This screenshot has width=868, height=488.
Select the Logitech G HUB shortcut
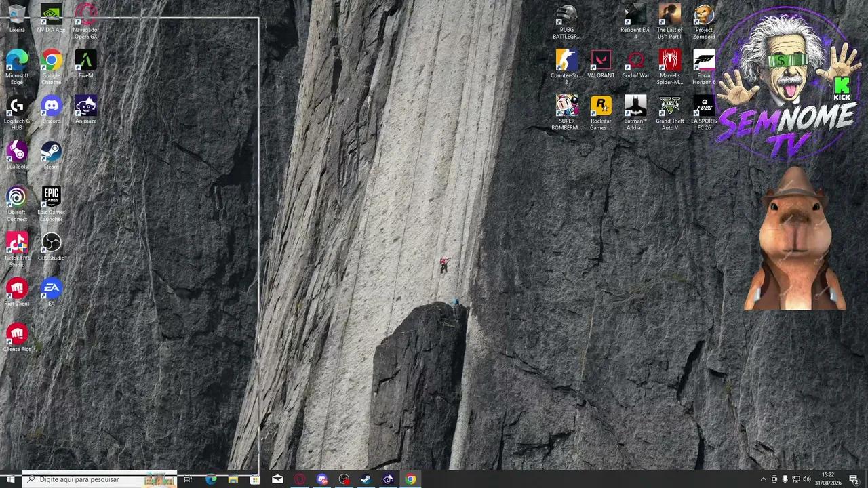pos(17,113)
